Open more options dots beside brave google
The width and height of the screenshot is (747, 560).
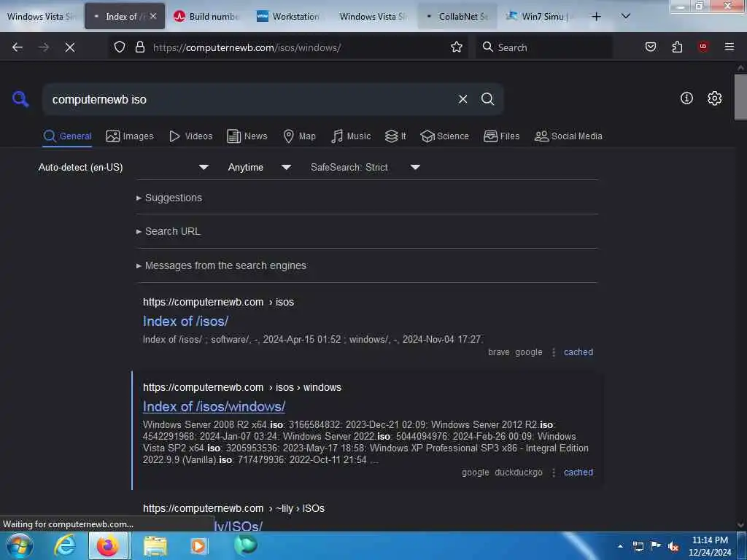[x=553, y=352]
